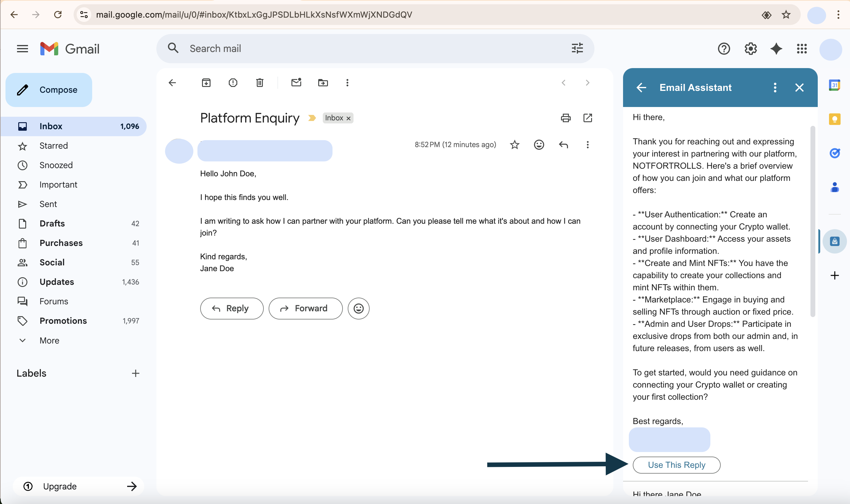Screen dimensions: 850x504
Task: Remove the Inbox label from email
Action: coord(348,118)
